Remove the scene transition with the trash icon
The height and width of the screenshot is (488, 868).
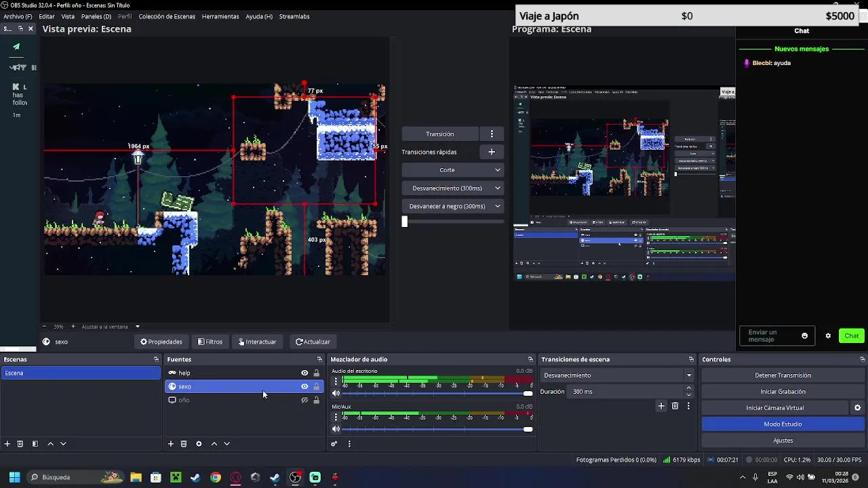coord(675,406)
